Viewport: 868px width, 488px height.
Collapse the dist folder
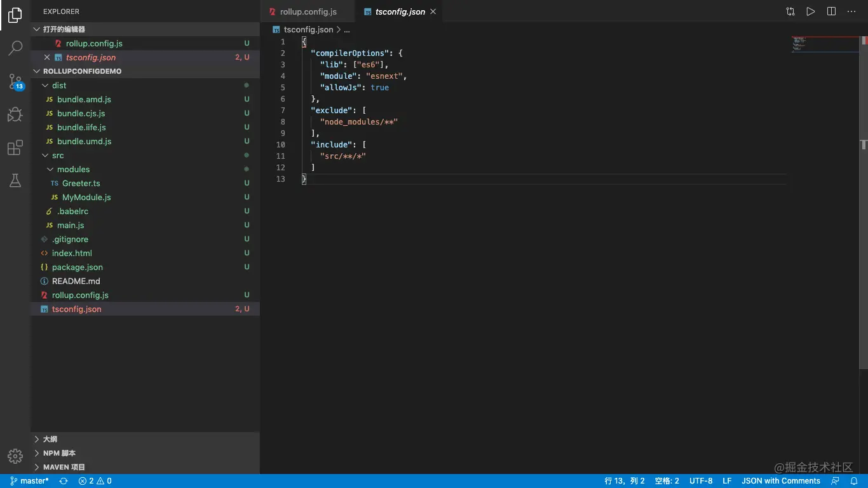[59, 85]
